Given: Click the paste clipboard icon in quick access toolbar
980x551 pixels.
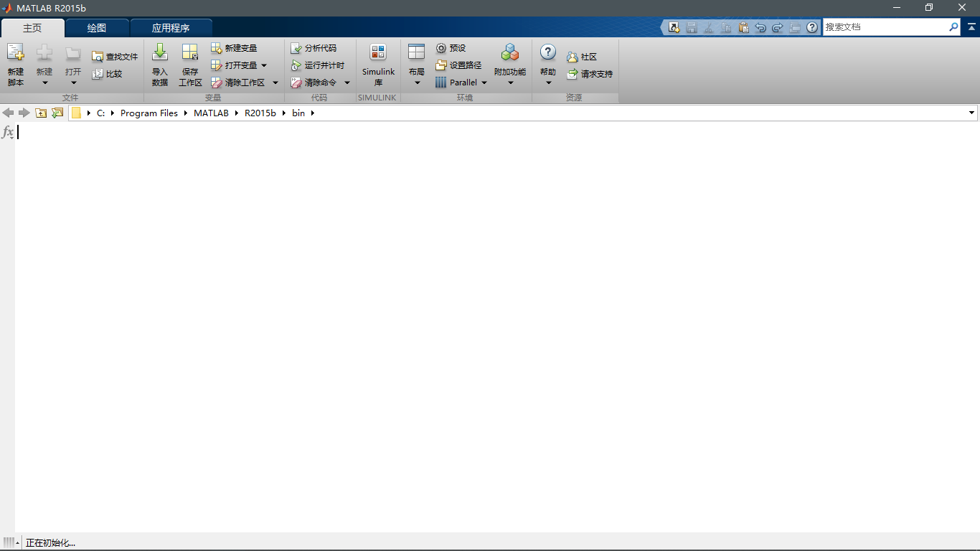Looking at the screenshot, I should pos(743,27).
